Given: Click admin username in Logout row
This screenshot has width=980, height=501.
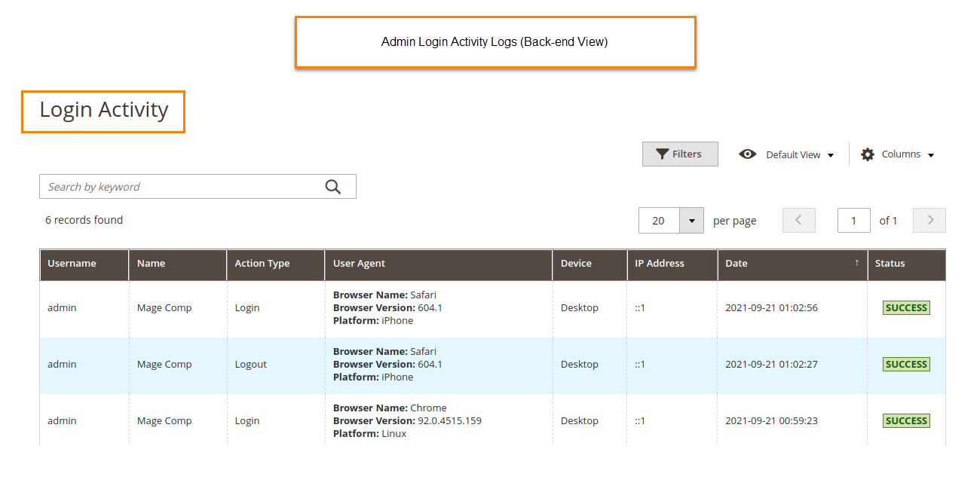Looking at the screenshot, I should [62, 365].
